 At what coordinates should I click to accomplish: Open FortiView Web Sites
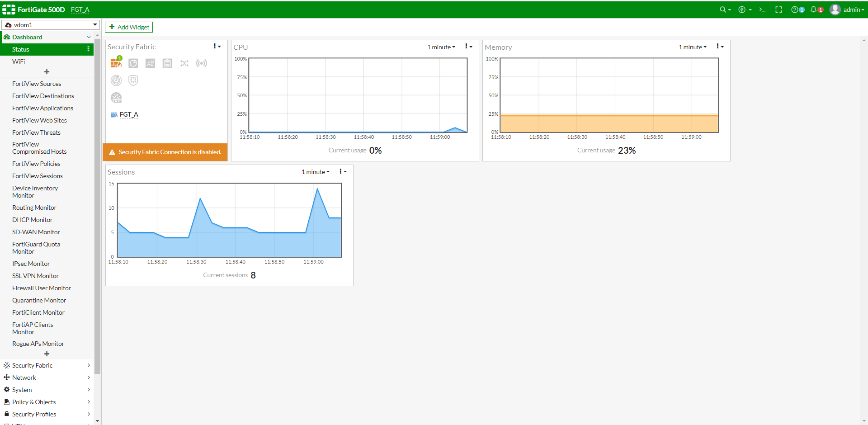pos(47,120)
